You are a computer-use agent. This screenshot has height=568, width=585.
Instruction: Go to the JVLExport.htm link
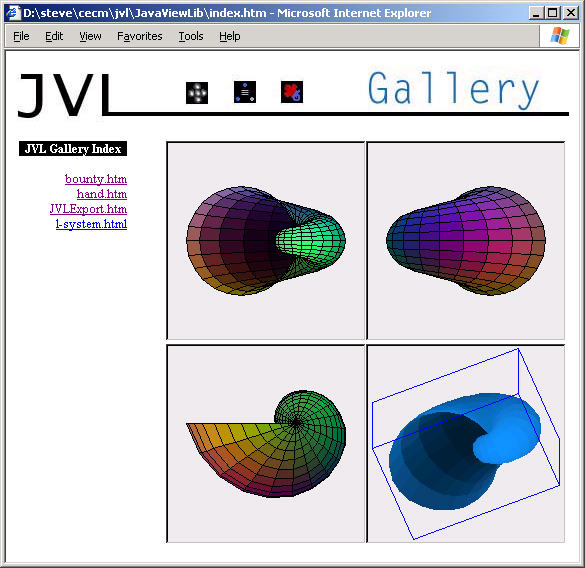click(x=88, y=209)
